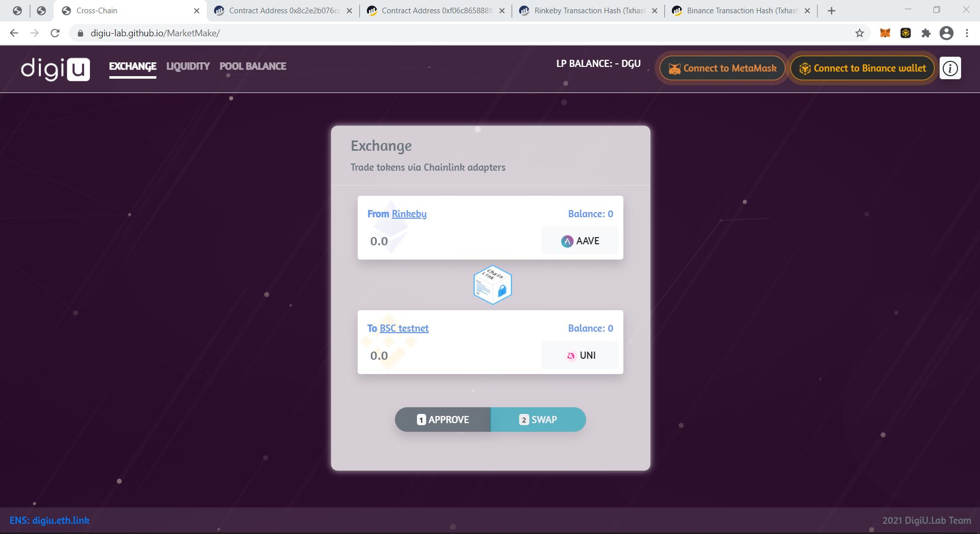Open Chrome three-dot menu
Screen dimensions: 980x534
point(967,33)
